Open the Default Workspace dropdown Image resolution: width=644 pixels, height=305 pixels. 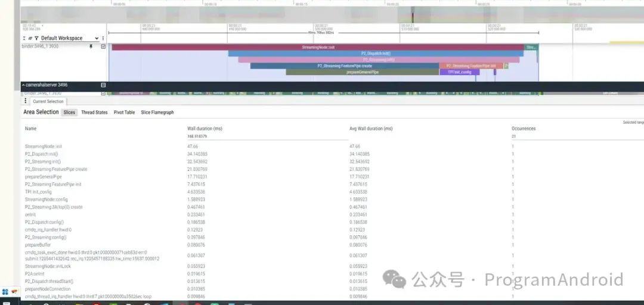coord(70,38)
